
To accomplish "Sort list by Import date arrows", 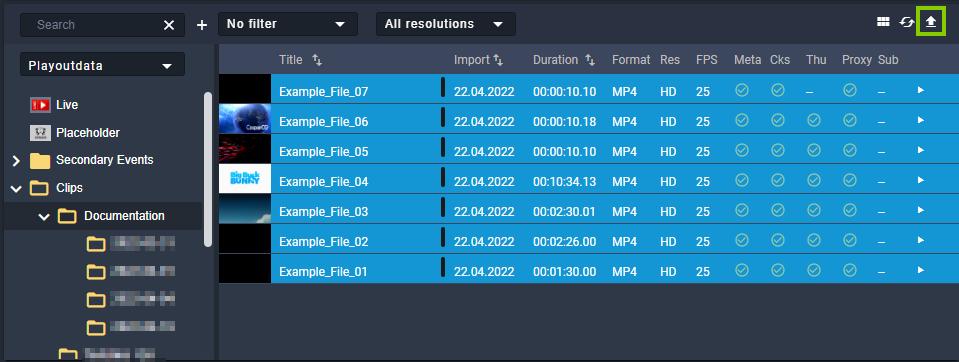I will (498, 60).
